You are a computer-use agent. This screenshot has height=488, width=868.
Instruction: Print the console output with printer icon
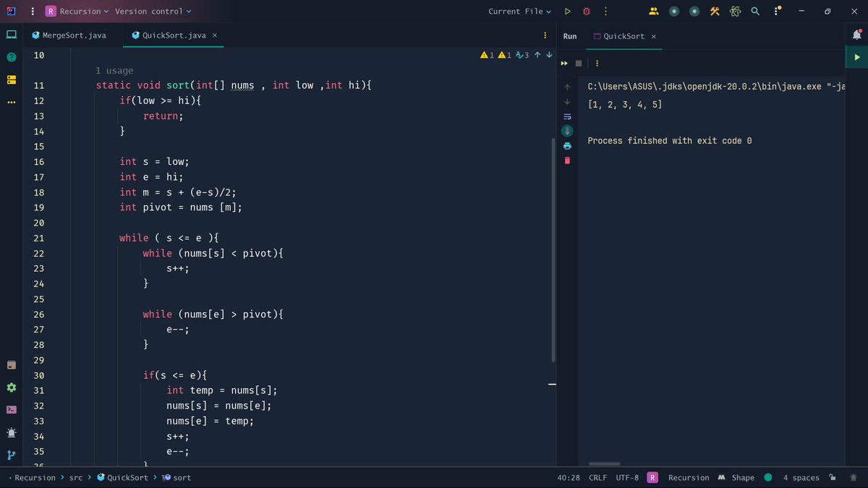[x=567, y=145]
